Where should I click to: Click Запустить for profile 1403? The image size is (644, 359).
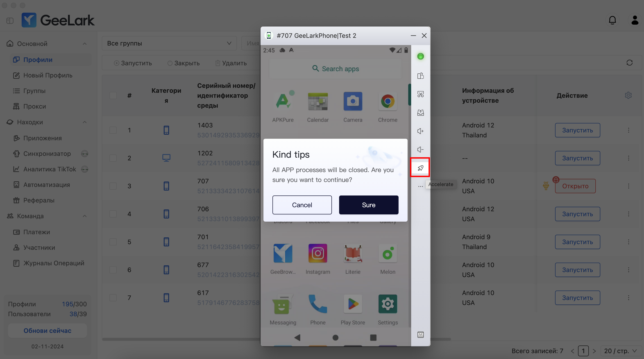click(x=577, y=130)
